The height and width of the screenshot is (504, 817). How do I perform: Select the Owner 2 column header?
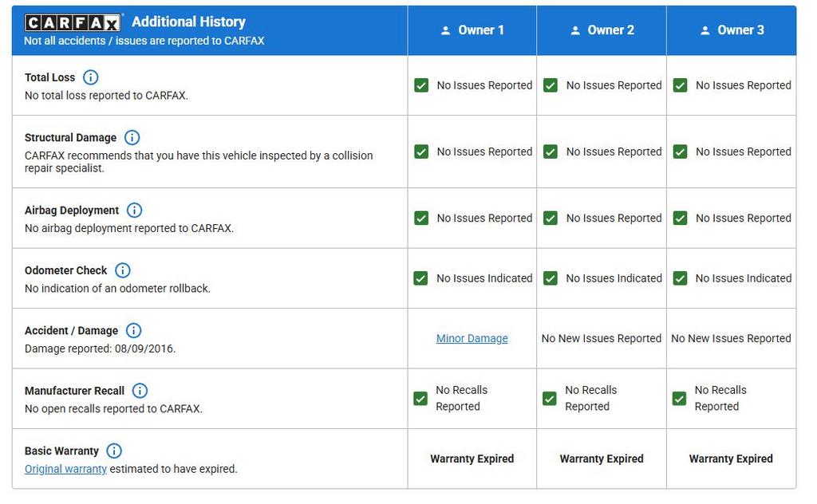(602, 30)
